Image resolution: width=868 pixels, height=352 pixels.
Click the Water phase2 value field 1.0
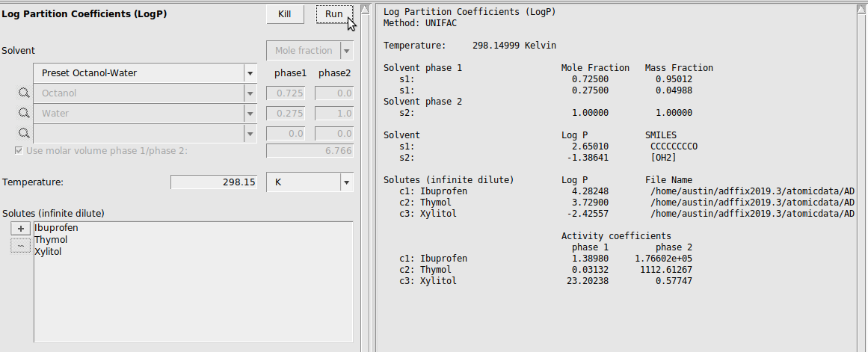334,114
